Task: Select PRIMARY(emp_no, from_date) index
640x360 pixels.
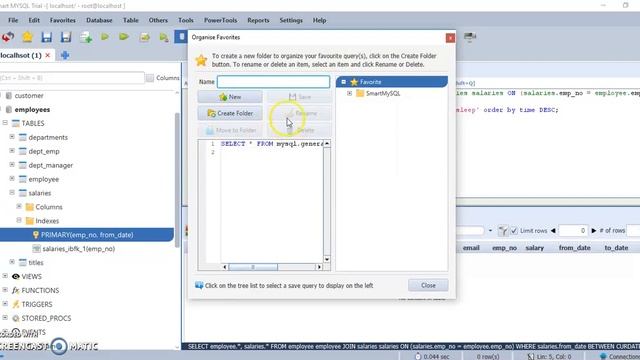Action: [87, 235]
